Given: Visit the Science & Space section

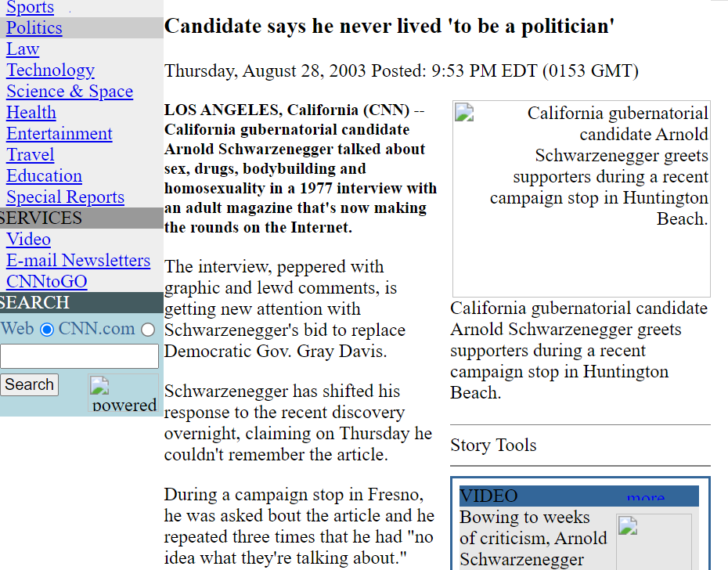Looking at the screenshot, I should pyautogui.click(x=70, y=91).
